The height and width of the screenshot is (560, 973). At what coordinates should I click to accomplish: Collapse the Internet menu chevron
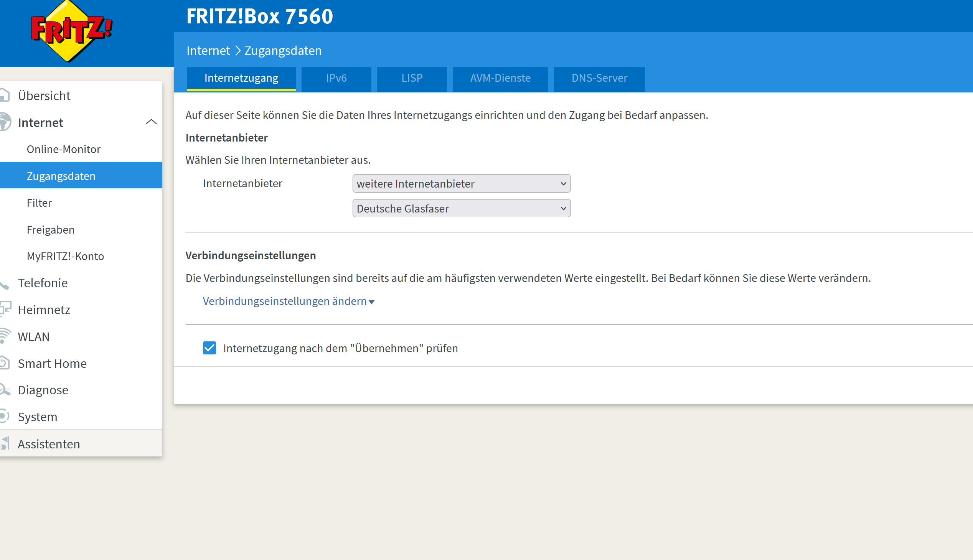151,122
